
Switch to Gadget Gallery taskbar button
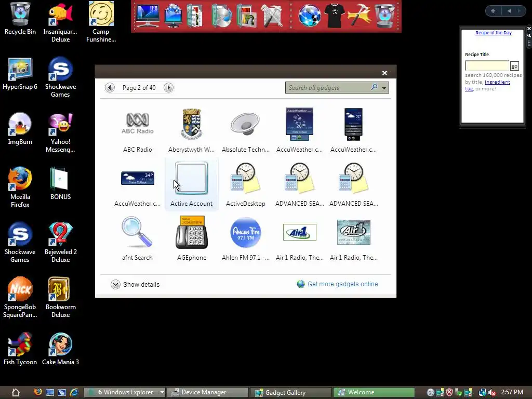291,392
